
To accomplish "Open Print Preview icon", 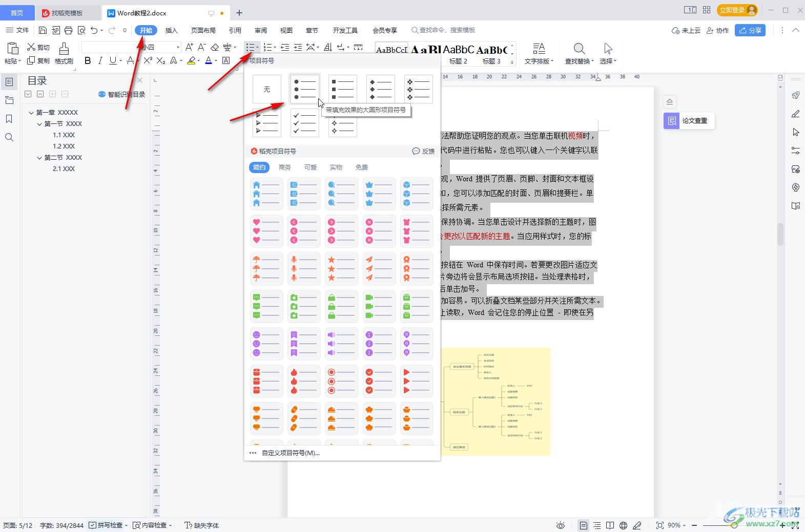I will point(81,30).
